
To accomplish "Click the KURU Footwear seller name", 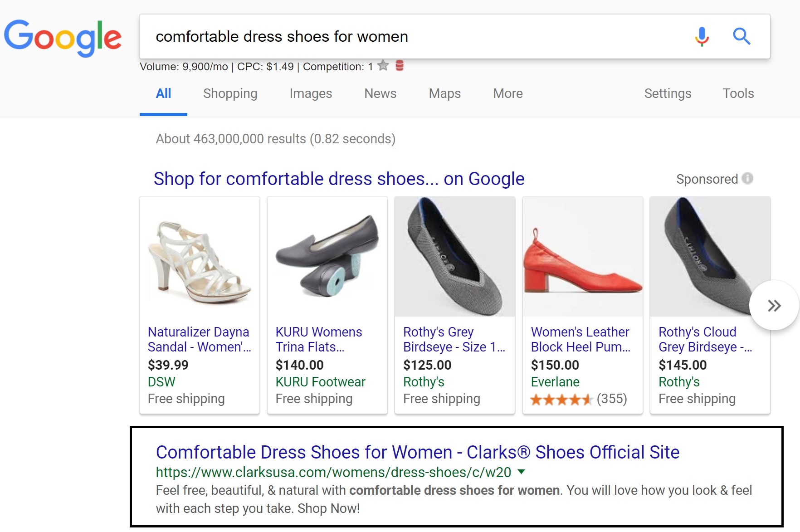I will pos(320,382).
